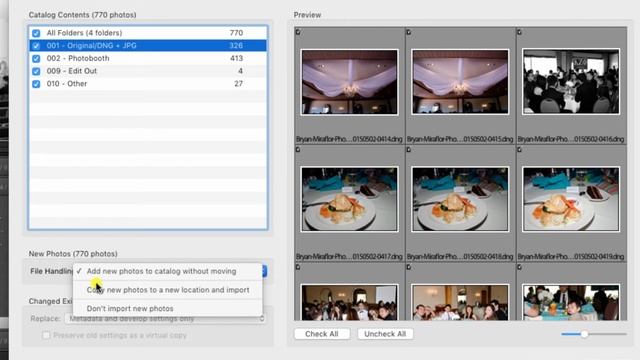Toggle import checkbox on photo 0414.dng
640x360 pixels.
tap(298, 32)
